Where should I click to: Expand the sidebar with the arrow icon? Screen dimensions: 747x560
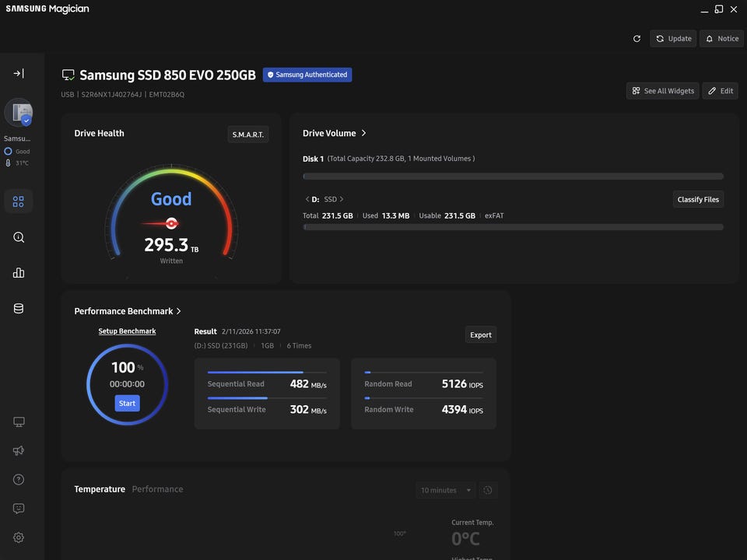(x=19, y=73)
